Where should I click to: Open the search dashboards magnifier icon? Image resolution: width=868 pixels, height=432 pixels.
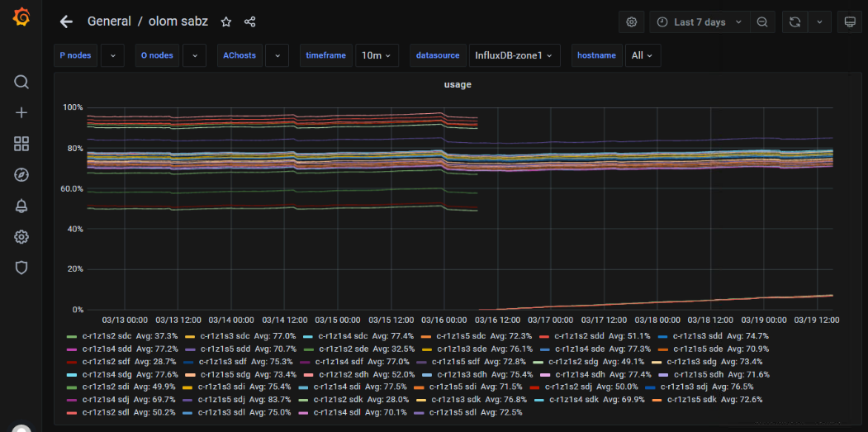(21, 82)
